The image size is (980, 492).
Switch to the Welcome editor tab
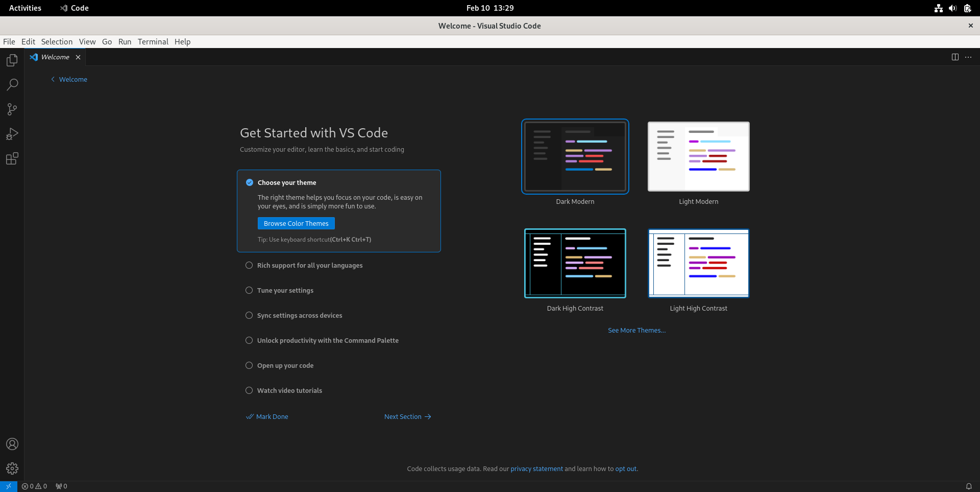point(55,57)
